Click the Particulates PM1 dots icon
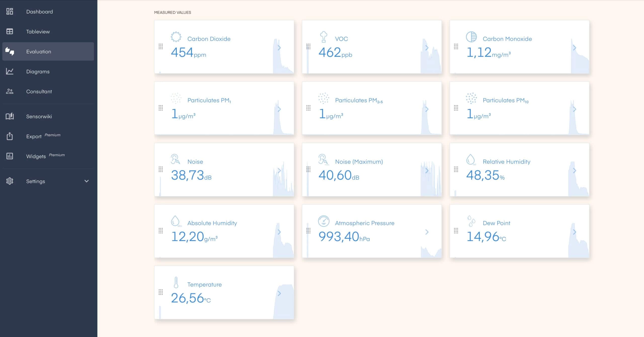This screenshot has height=337, width=644. (x=176, y=98)
